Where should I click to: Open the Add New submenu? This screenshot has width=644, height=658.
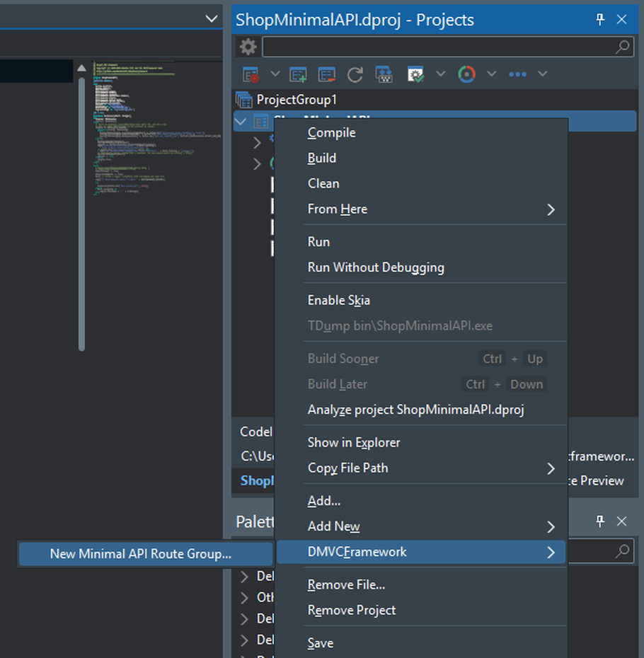421,526
